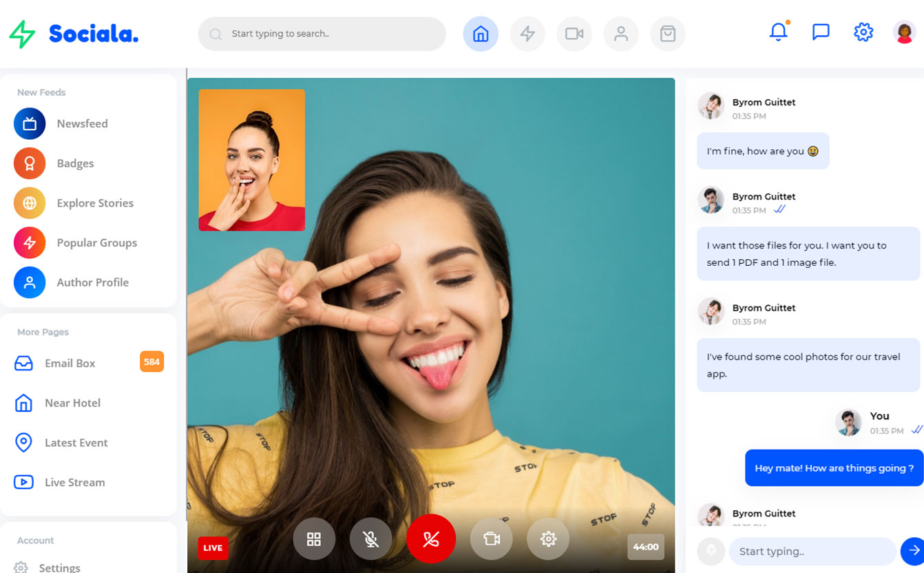
Task: Open the shopping bag icon
Action: pos(667,34)
